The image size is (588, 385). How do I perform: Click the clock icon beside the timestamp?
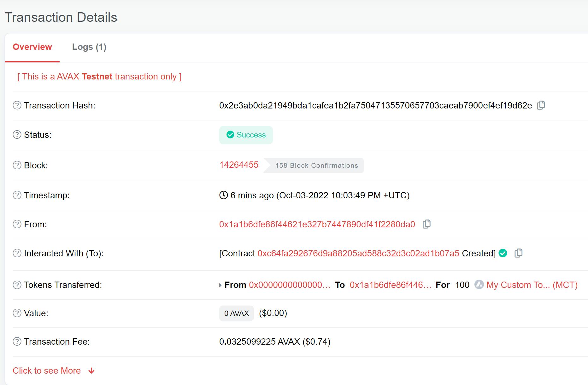(223, 195)
